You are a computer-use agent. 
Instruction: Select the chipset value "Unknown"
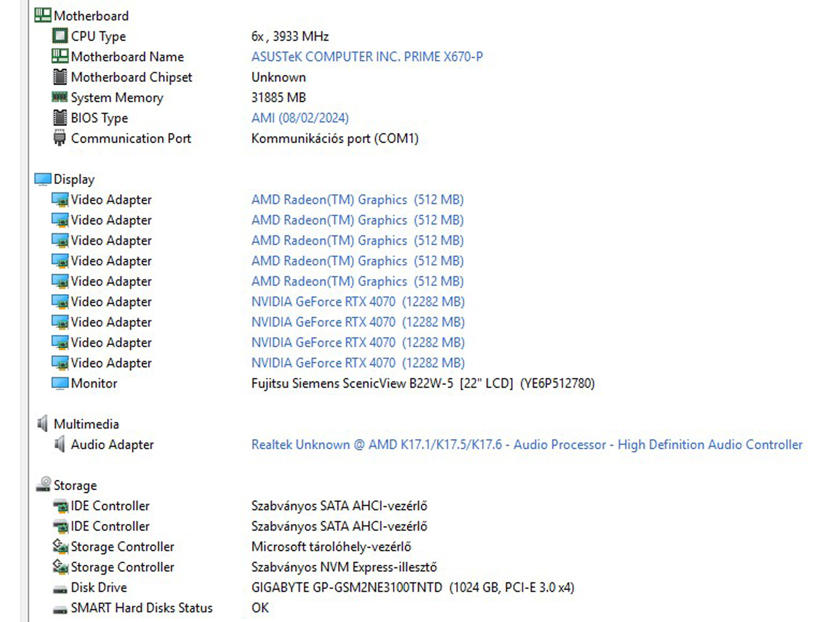tap(279, 77)
